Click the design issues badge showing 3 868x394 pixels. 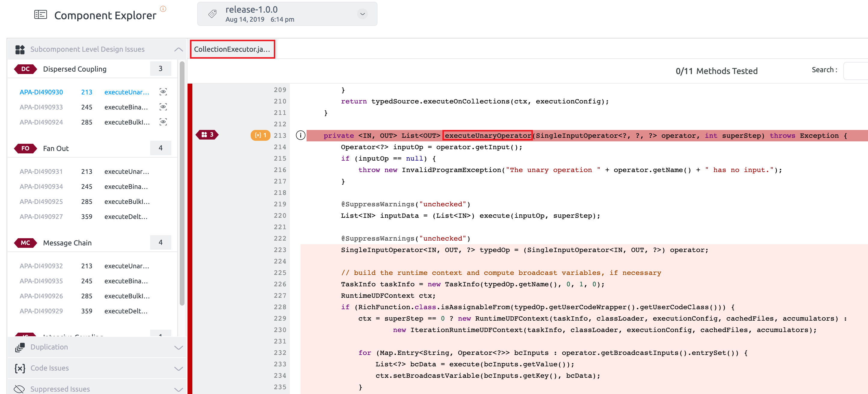(x=207, y=135)
